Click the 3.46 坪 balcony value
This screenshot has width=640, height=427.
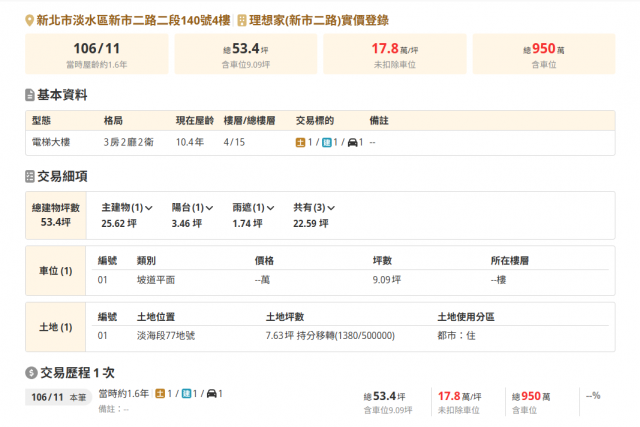coord(187,223)
